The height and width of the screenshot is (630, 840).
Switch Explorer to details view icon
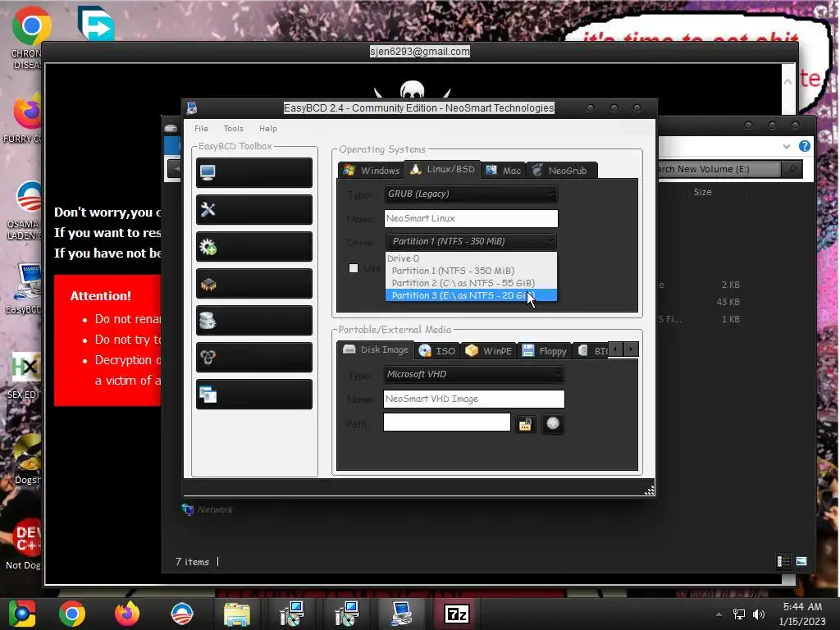[x=783, y=561]
